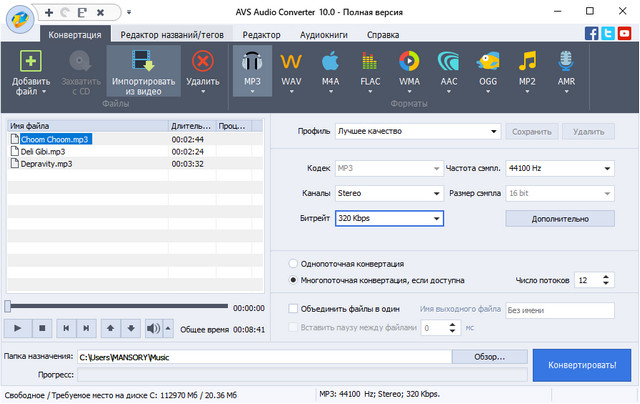Viewport: 640px width, 404px height.
Task: Check the merge files into one box
Action: coord(292,309)
